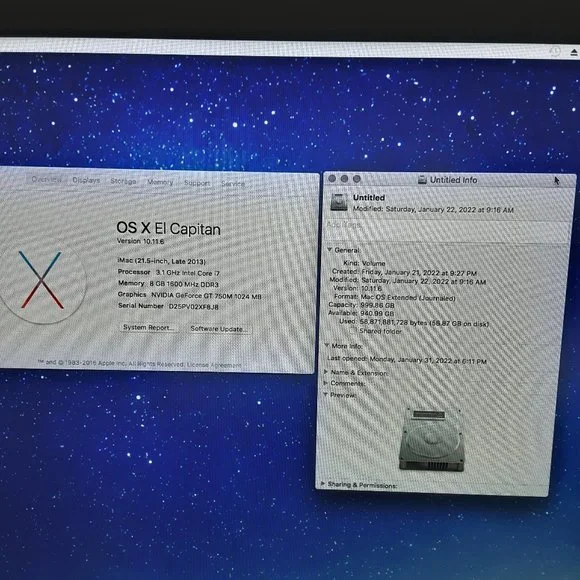580x580 pixels.
Task: Toggle the Shared folder checkbox
Action: (353, 330)
